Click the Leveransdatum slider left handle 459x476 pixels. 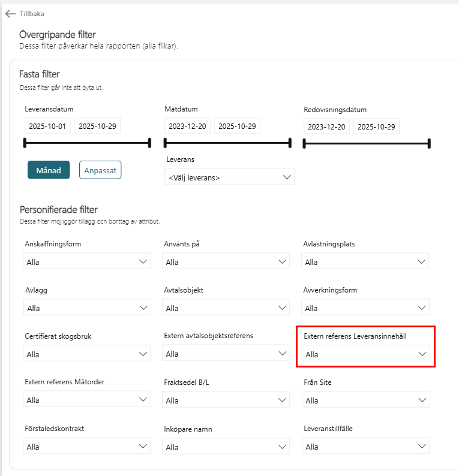25,143
